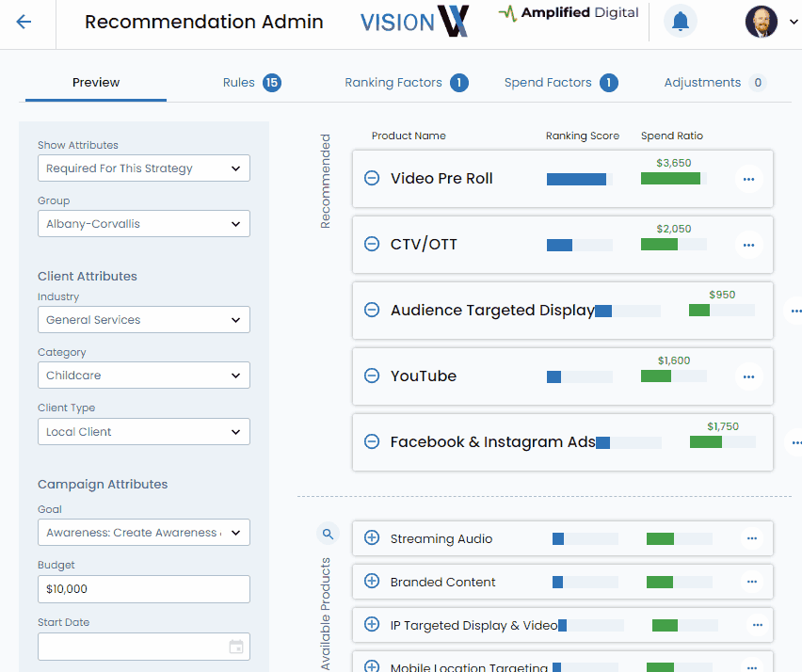
Task: Remove Video Pre Roll using minus icon
Action: 372,179
